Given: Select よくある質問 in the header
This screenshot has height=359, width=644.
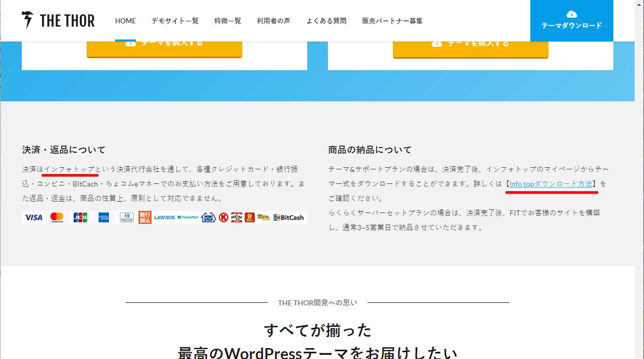Looking at the screenshot, I should click(x=326, y=21).
